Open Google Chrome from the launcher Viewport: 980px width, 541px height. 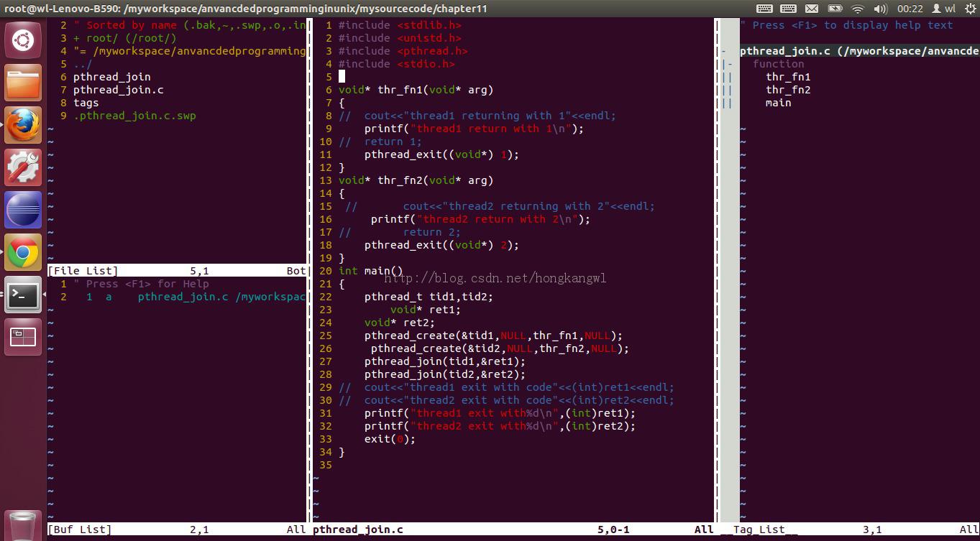pyautogui.click(x=23, y=252)
